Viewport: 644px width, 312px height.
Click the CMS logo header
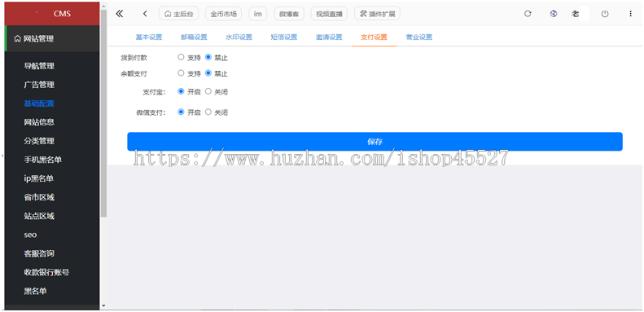(x=52, y=14)
